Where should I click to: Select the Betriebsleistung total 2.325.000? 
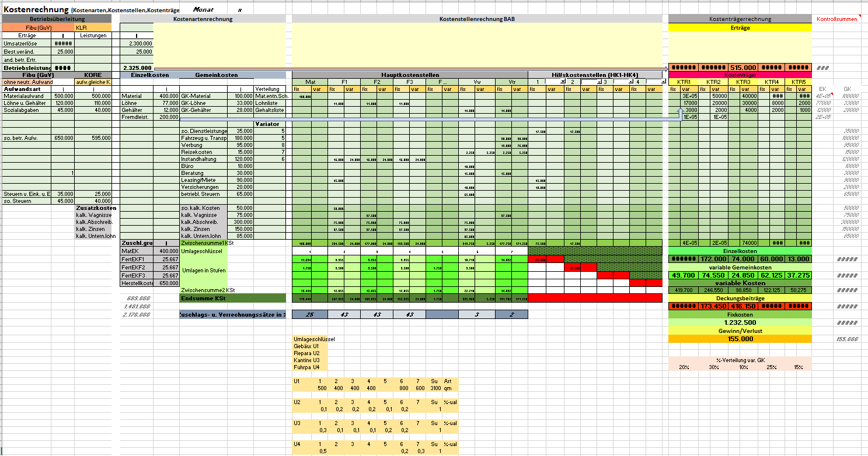coord(137,68)
